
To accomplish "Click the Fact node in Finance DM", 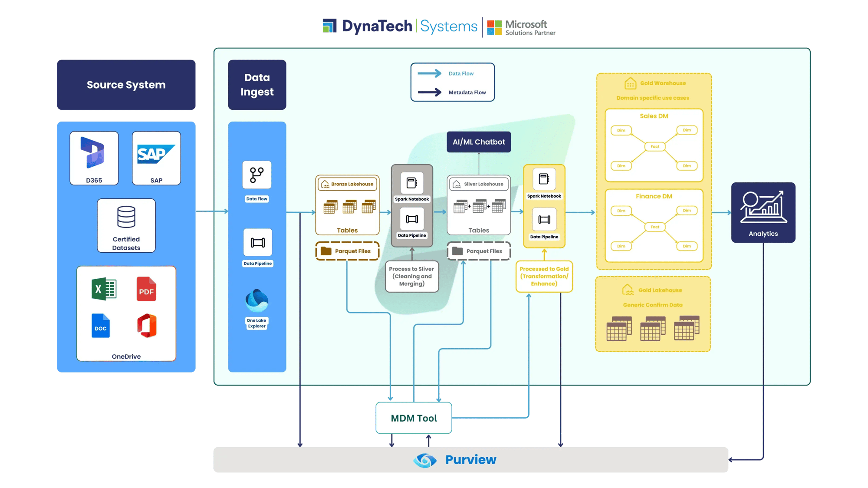I will 655,227.
